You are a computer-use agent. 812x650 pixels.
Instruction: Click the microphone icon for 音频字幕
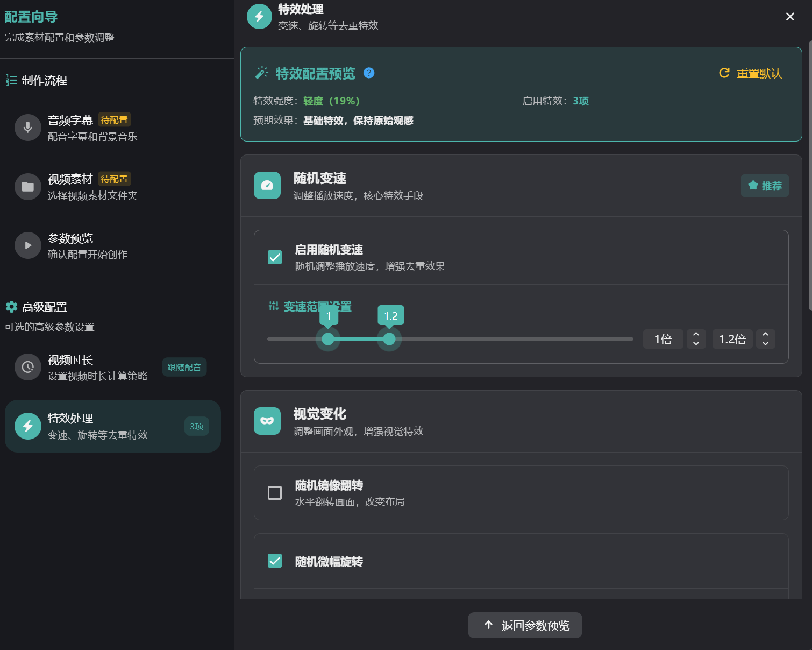click(x=28, y=128)
